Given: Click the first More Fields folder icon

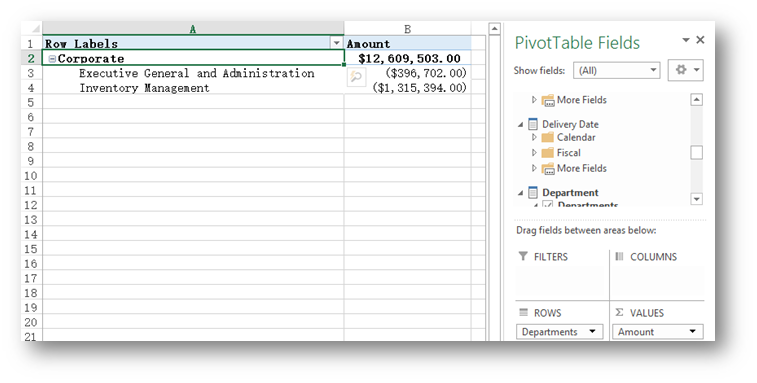Looking at the screenshot, I should (x=548, y=100).
